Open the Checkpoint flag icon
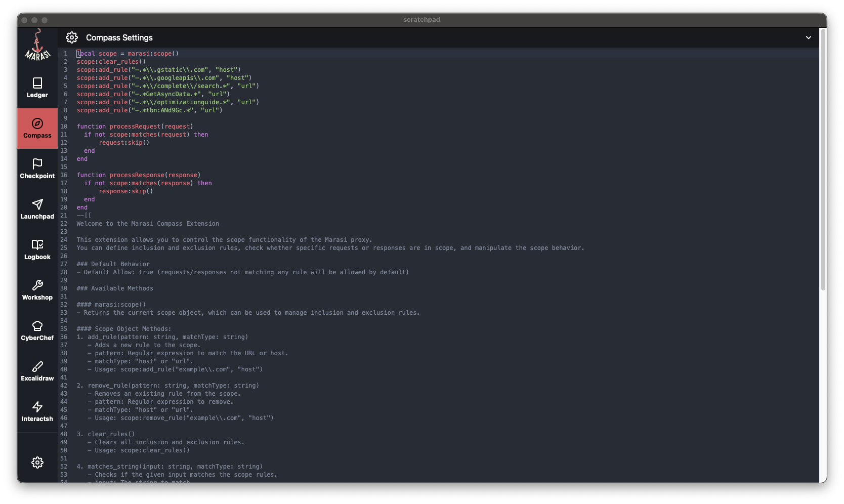Screen dimensions: 844x504 [x=37, y=164]
